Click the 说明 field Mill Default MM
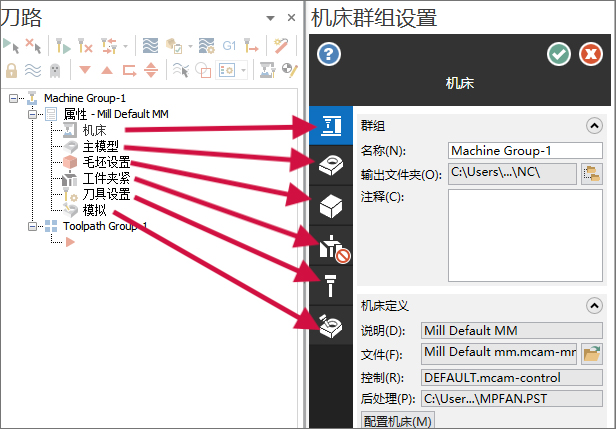616x429 pixels. pyautogui.click(x=512, y=330)
